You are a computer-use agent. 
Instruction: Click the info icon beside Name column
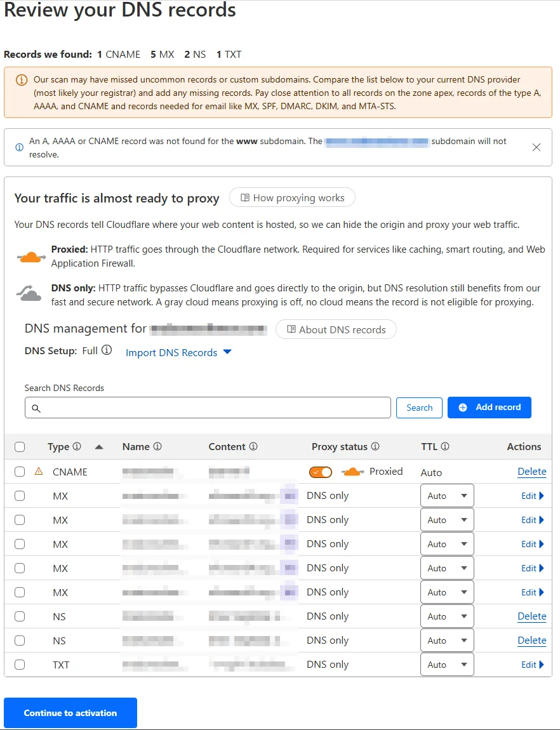click(x=157, y=447)
